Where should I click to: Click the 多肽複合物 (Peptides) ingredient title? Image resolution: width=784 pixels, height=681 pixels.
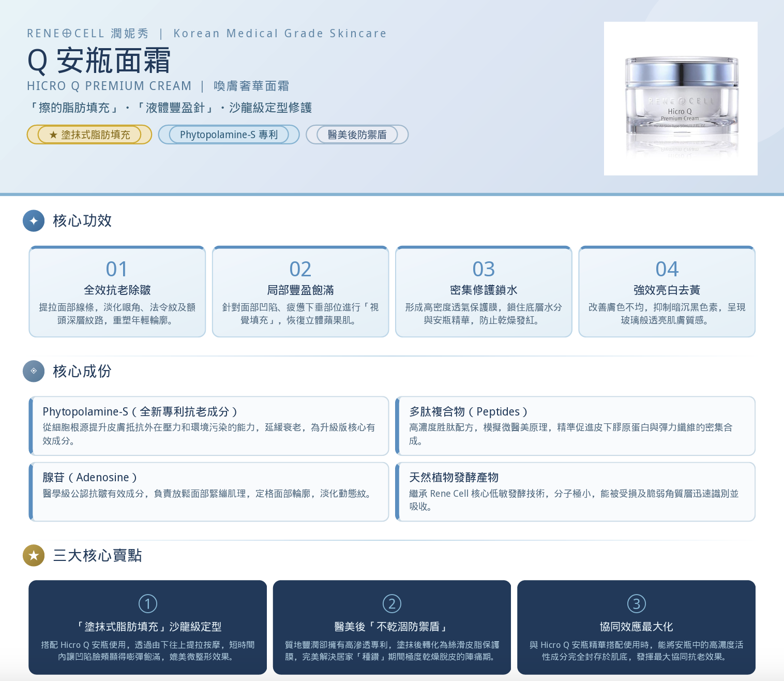(x=469, y=412)
